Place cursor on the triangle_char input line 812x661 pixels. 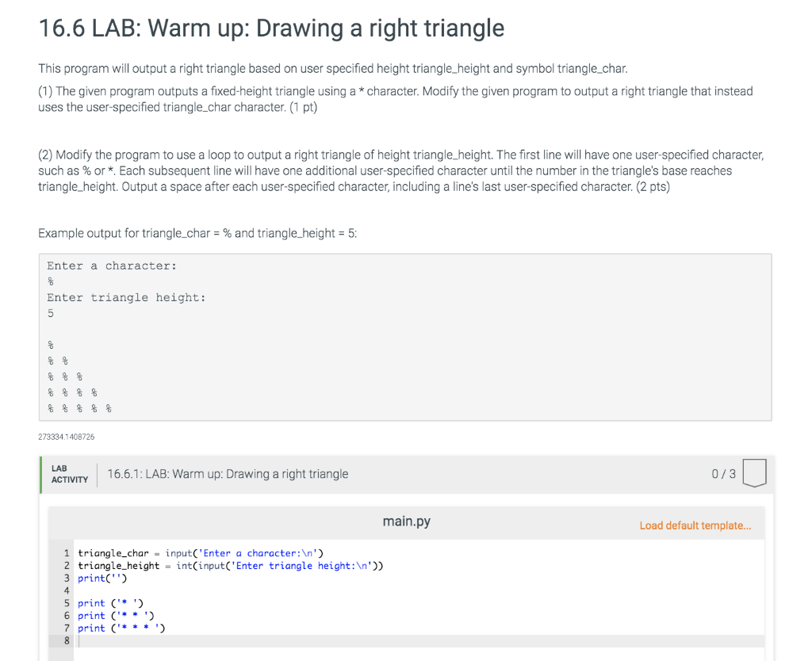(198, 553)
